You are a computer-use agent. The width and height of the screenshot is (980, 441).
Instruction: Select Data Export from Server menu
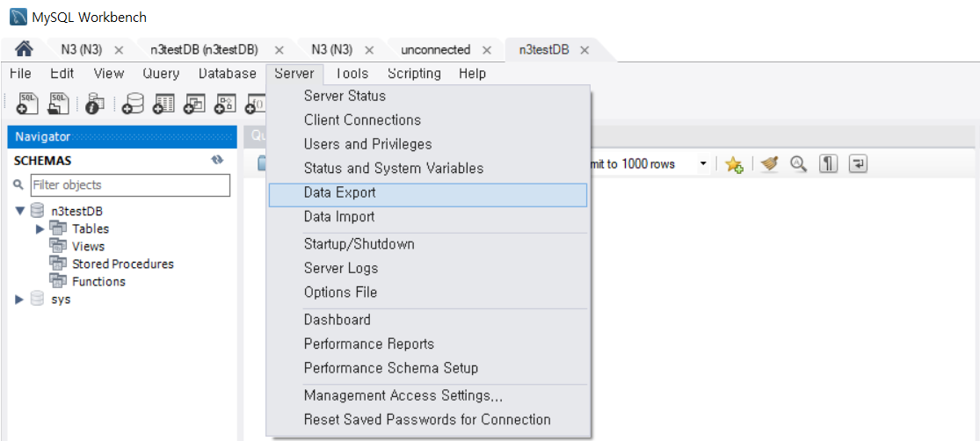[x=428, y=193]
